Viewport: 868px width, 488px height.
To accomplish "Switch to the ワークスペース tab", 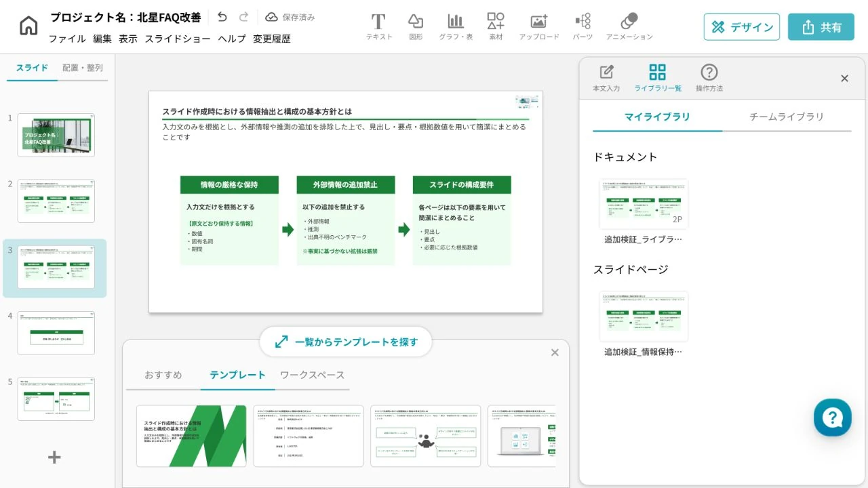I will tap(312, 375).
